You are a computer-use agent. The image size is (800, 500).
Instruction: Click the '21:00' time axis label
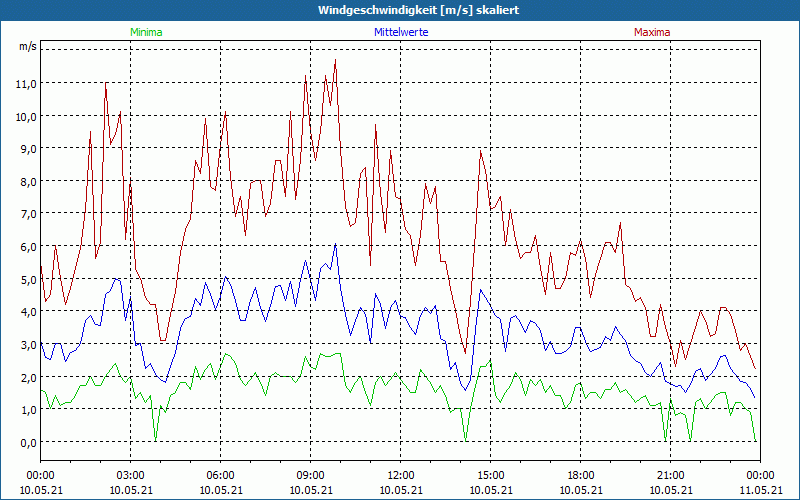point(670,476)
